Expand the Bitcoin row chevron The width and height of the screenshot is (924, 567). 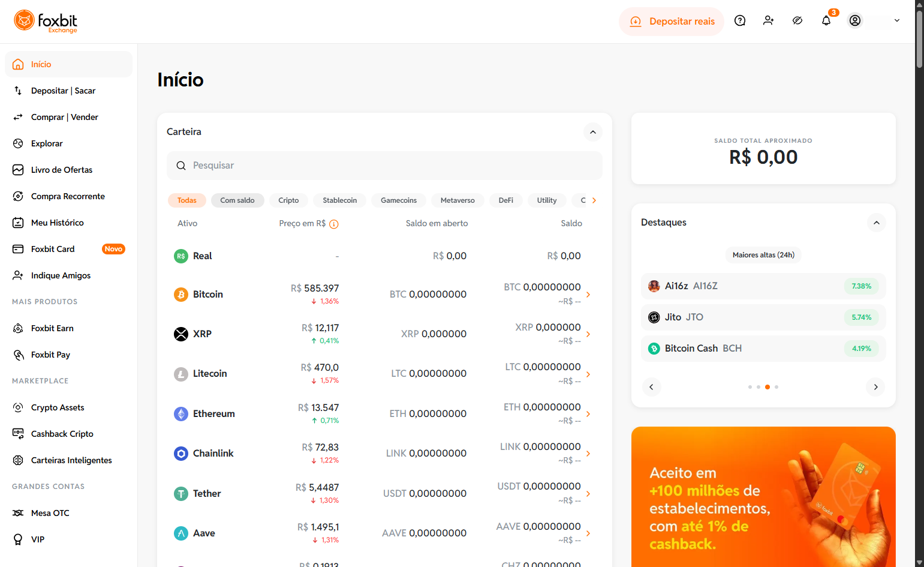coord(588,295)
